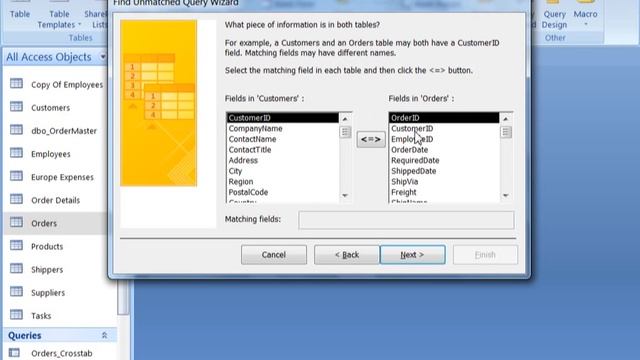640x360 pixels.
Task: Click the Shippers table icon
Action: pyautogui.click(x=16, y=269)
